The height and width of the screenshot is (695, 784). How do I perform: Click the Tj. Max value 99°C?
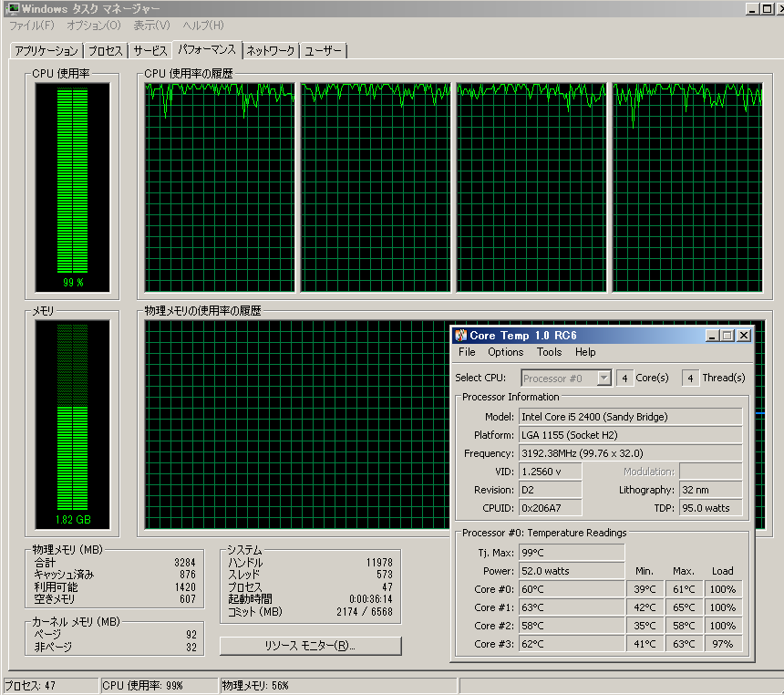572,553
